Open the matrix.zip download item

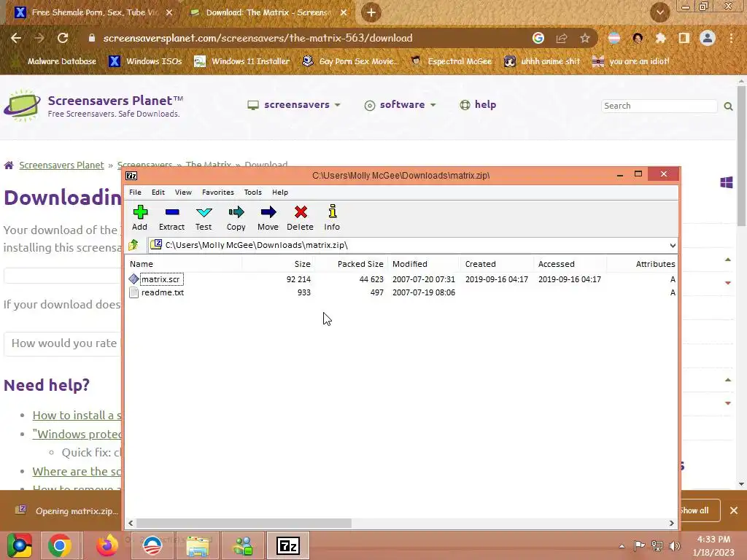click(66, 511)
